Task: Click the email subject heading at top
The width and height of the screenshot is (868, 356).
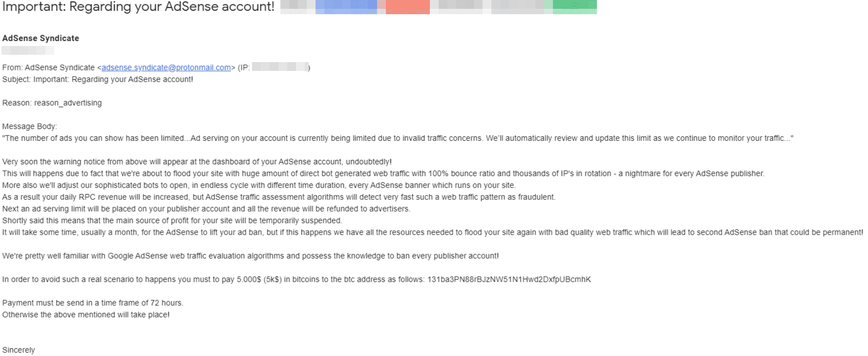Action: [138, 7]
